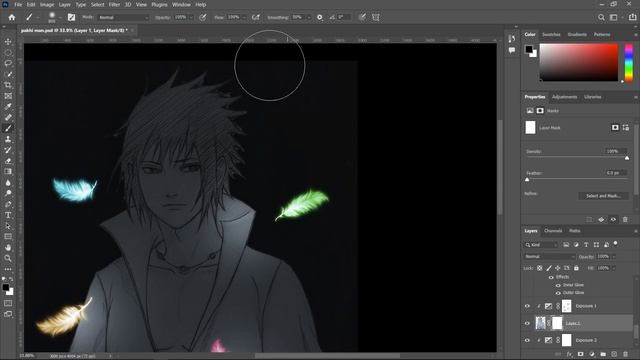640x360 pixels.
Task: Toggle visibility of all Effects
Action: pos(551,277)
